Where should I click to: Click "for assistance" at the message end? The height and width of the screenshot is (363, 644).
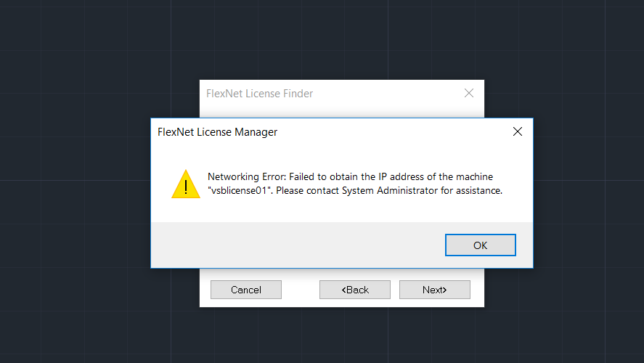point(471,190)
